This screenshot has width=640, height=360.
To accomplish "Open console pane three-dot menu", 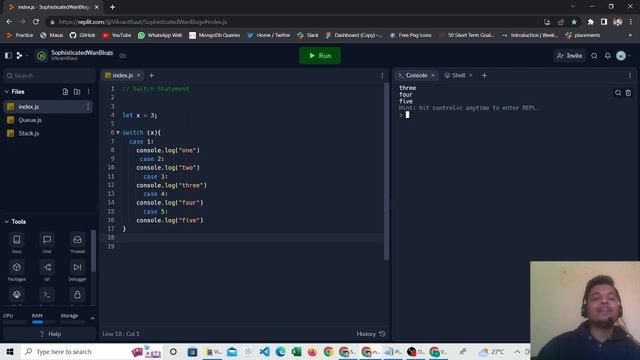I will coord(630,76).
